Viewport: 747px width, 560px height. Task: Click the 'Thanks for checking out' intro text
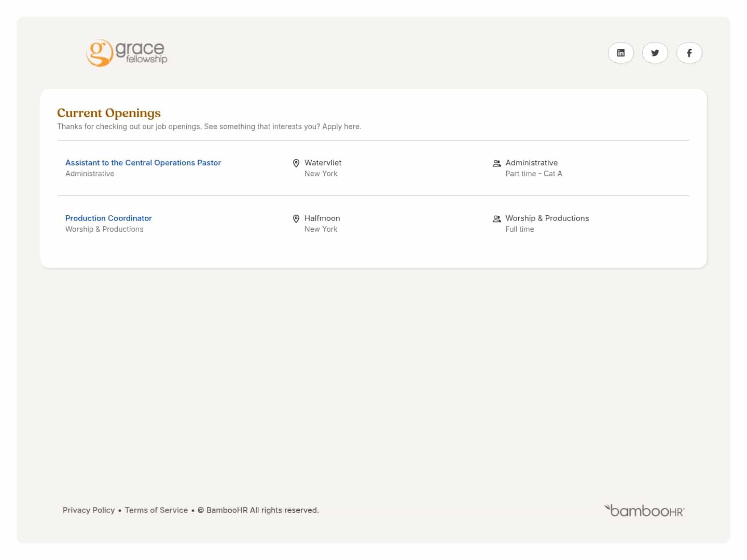[x=209, y=127]
